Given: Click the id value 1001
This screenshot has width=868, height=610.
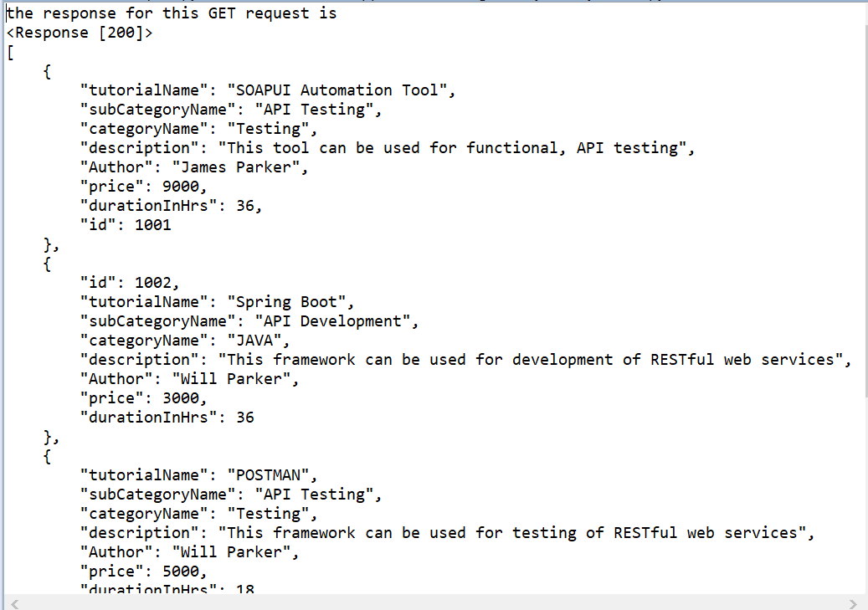Looking at the screenshot, I should pyautogui.click(x=152, y=224).
